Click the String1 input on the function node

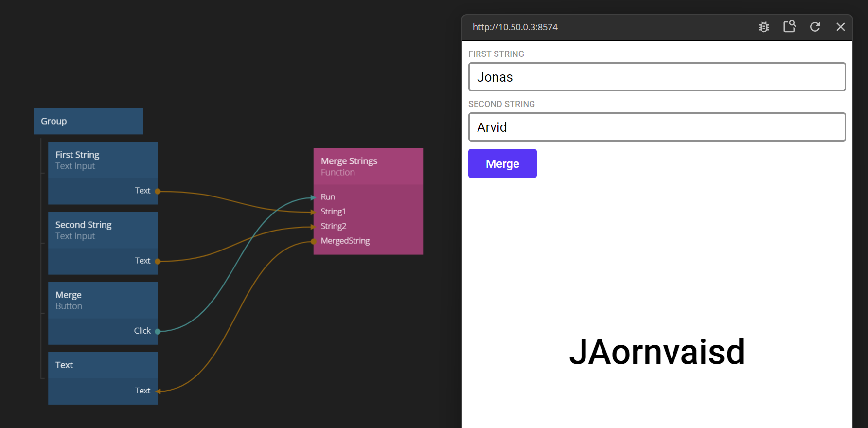point(314,212)
